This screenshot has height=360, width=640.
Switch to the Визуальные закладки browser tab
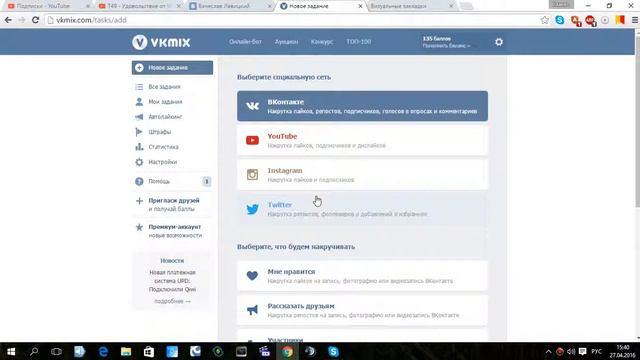coord(410,6)
